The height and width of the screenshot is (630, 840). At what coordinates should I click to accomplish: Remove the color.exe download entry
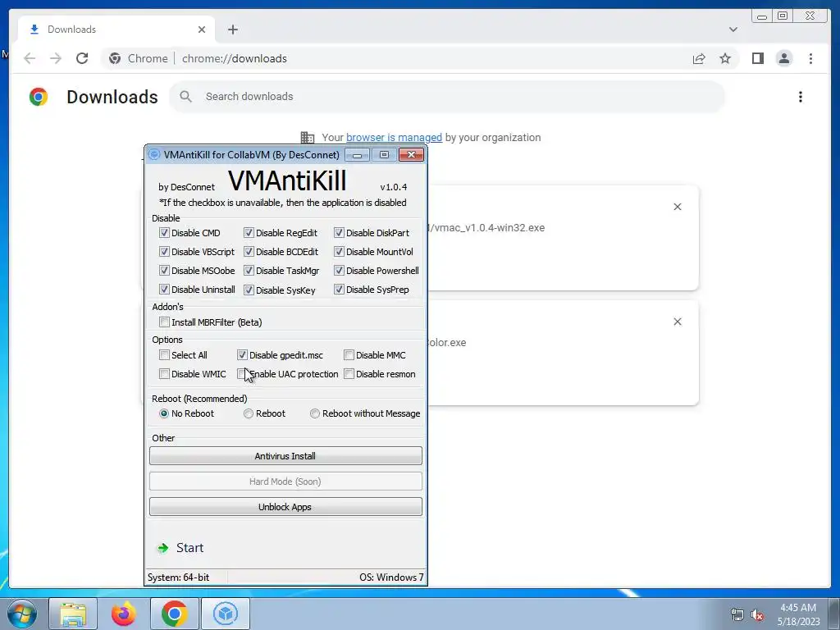(677, 322)
